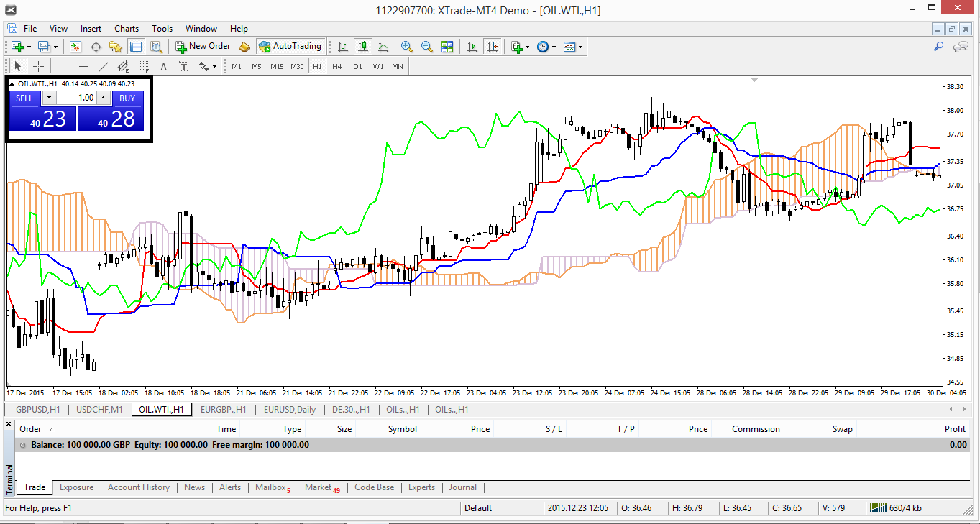Switch to the EURUSD,Daily chart tab
Image resolution: width=980 pixels, height=524 pixels.
(x=289, y=410)
